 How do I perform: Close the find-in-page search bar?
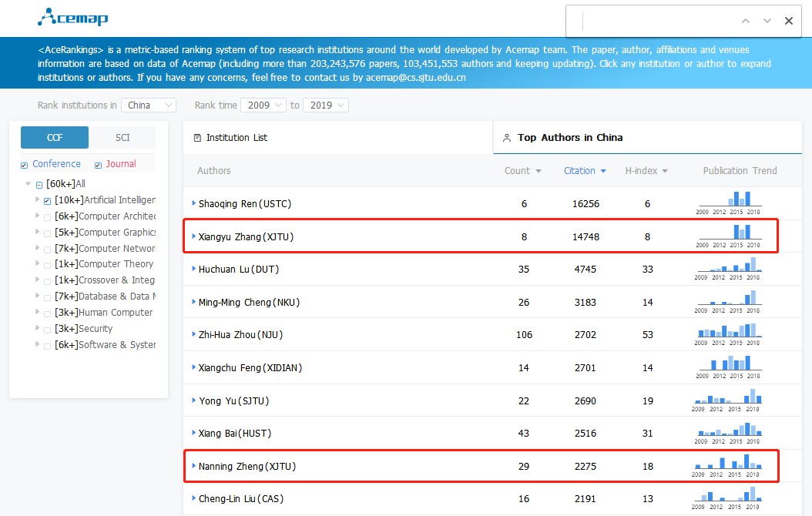point(788,21)
